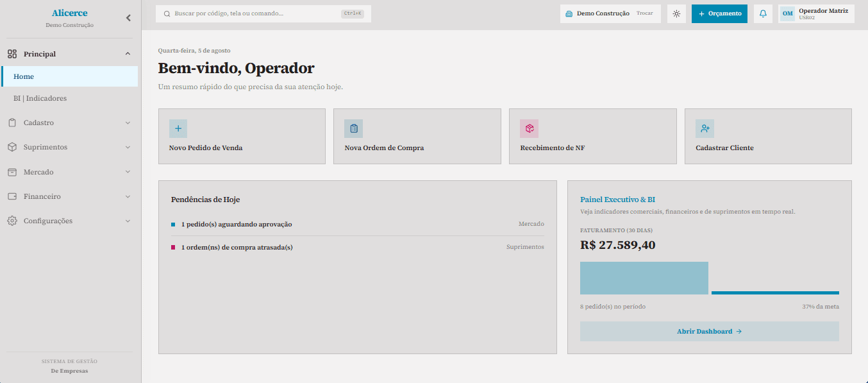Expand the Configurações menu chevron
Screen dimensions: 868x383
128,221
